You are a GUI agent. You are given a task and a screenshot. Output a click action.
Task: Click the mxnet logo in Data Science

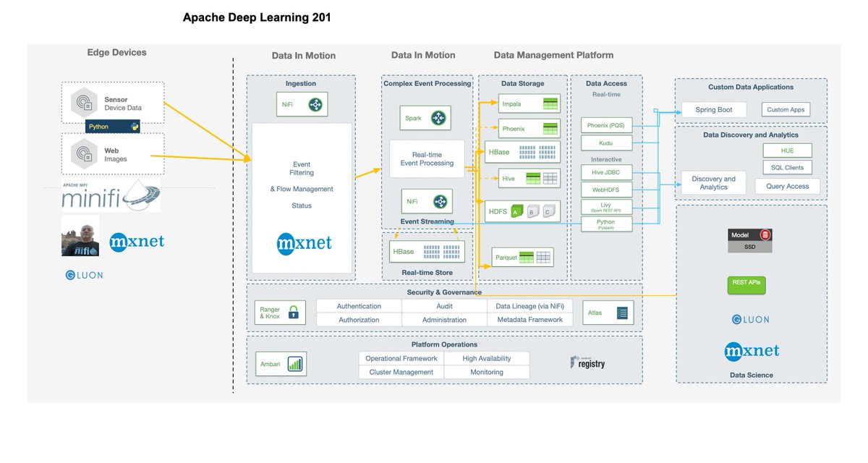click(752, 351)
